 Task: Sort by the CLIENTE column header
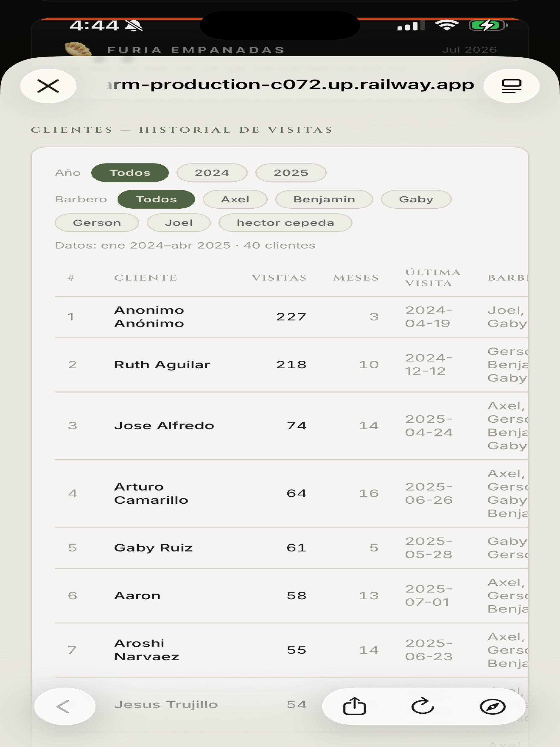(x=145, y=278)
